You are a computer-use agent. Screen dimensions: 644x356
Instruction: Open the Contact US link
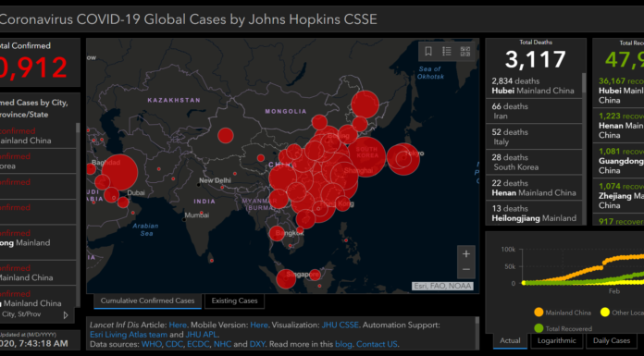point(377,344)
